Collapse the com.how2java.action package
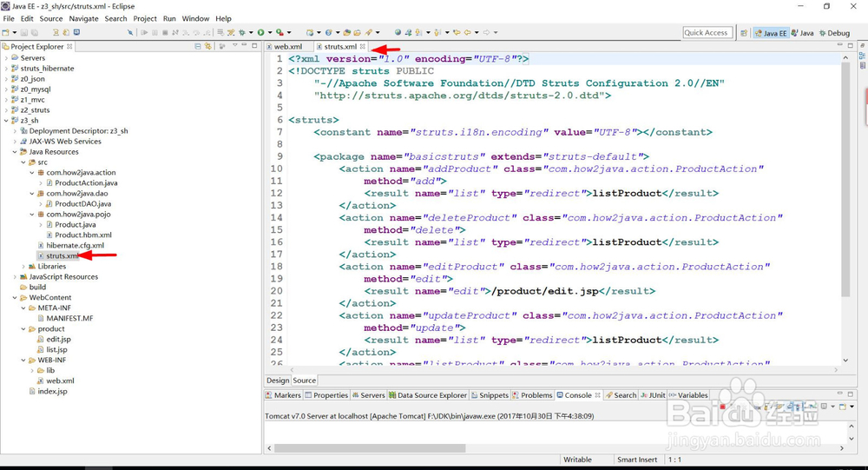Image resolution: width=868 pixels, height=470 pixels. pyautogui.click(x=32, y=172)
